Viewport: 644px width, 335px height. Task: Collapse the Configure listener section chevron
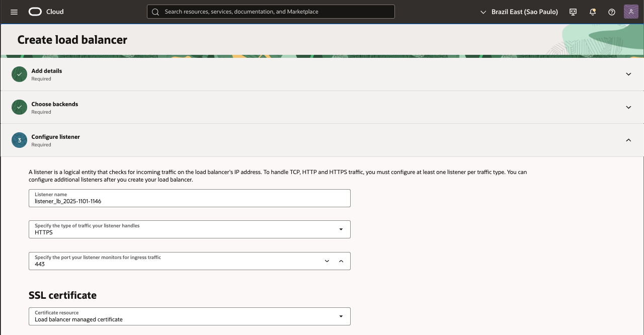628,140
